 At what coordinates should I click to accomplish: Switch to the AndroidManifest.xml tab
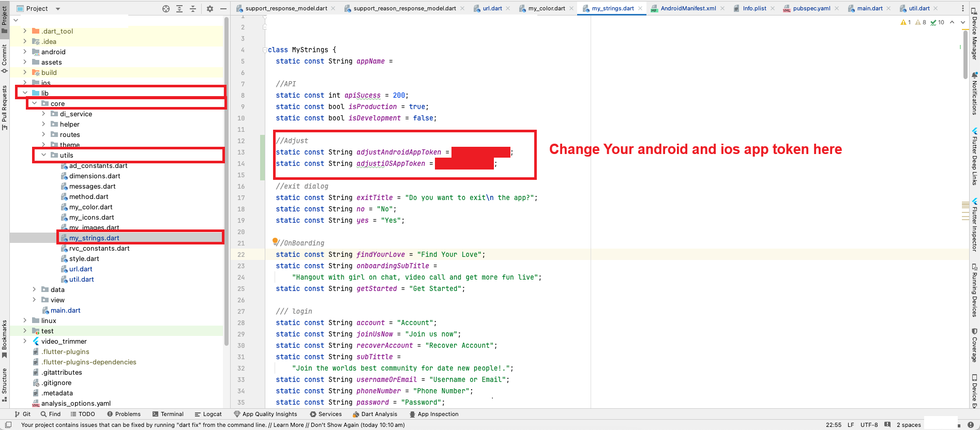click(x=688, y=8)
